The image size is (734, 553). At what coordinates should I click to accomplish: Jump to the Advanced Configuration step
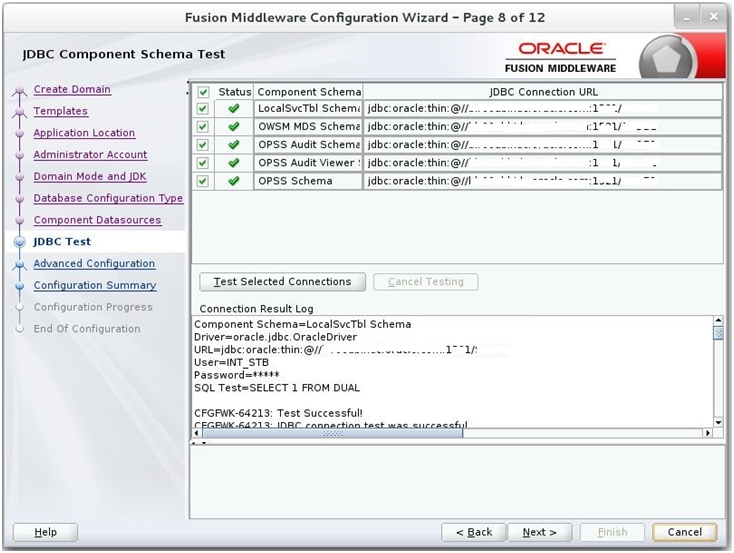(94, 264)
